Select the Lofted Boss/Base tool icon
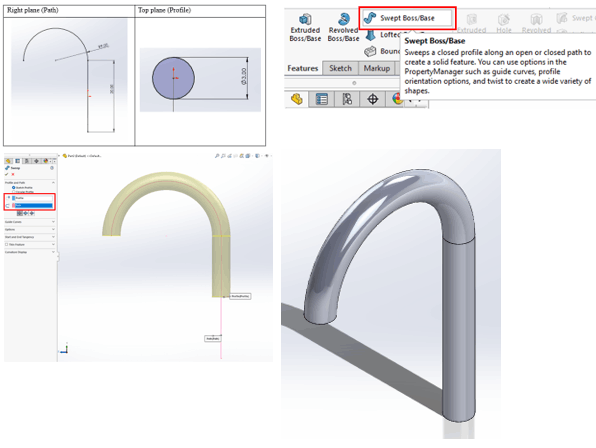 pos(371,35)
